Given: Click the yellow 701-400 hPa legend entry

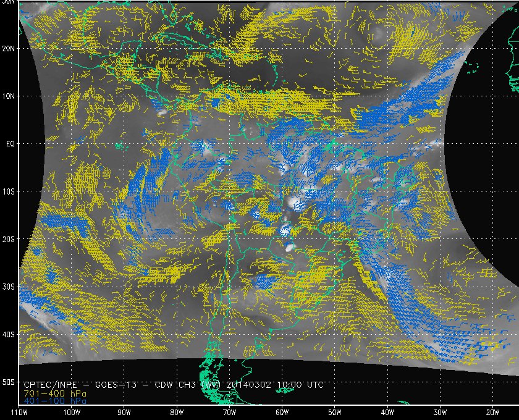Looking at the screenshot, I should [55, 394].
